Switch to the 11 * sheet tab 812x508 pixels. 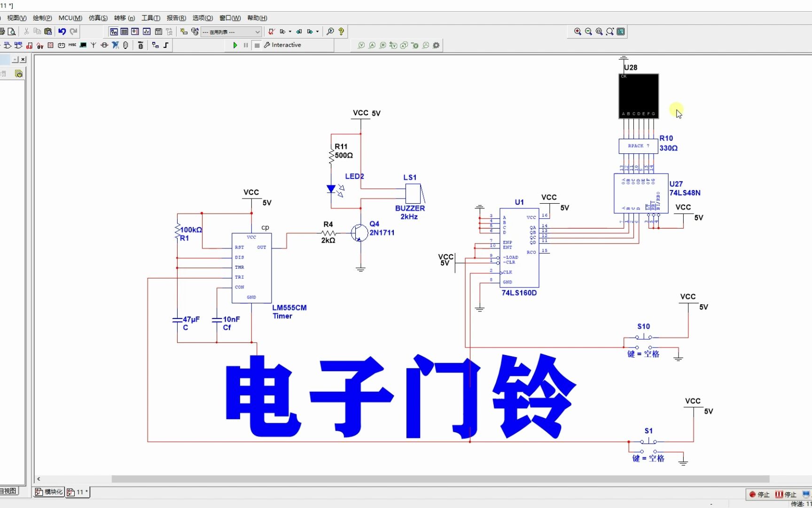pyautogui.click(x=78, y=492)
